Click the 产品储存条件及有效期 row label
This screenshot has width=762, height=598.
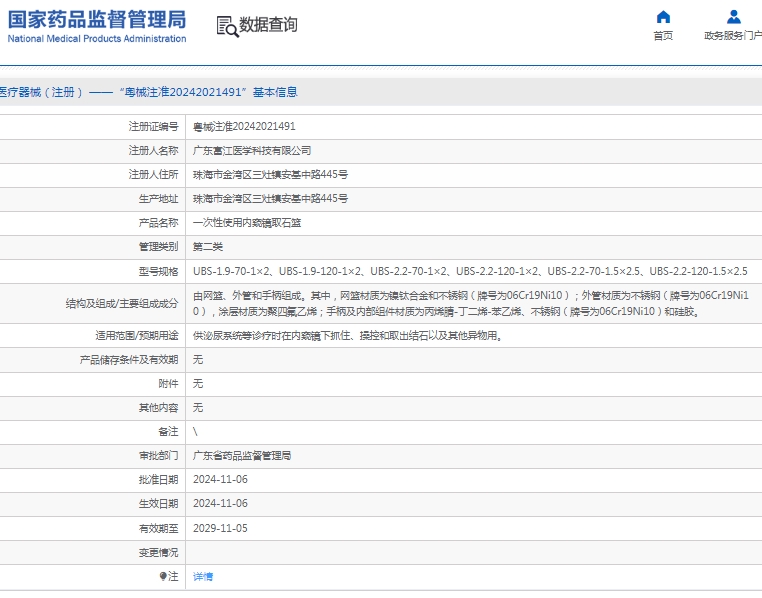[129, 359]
